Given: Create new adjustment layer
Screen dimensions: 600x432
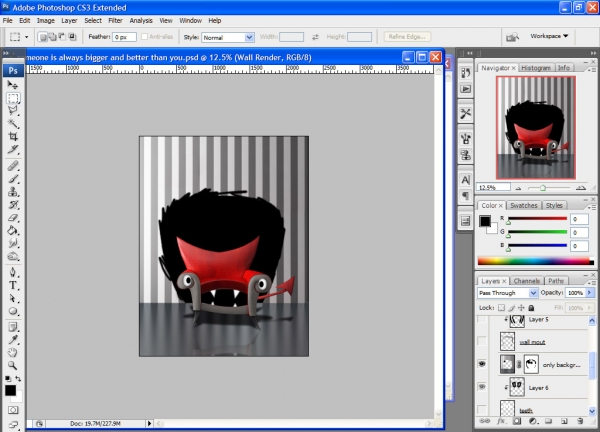Looking at the screenshot, I should click(533, 421).
